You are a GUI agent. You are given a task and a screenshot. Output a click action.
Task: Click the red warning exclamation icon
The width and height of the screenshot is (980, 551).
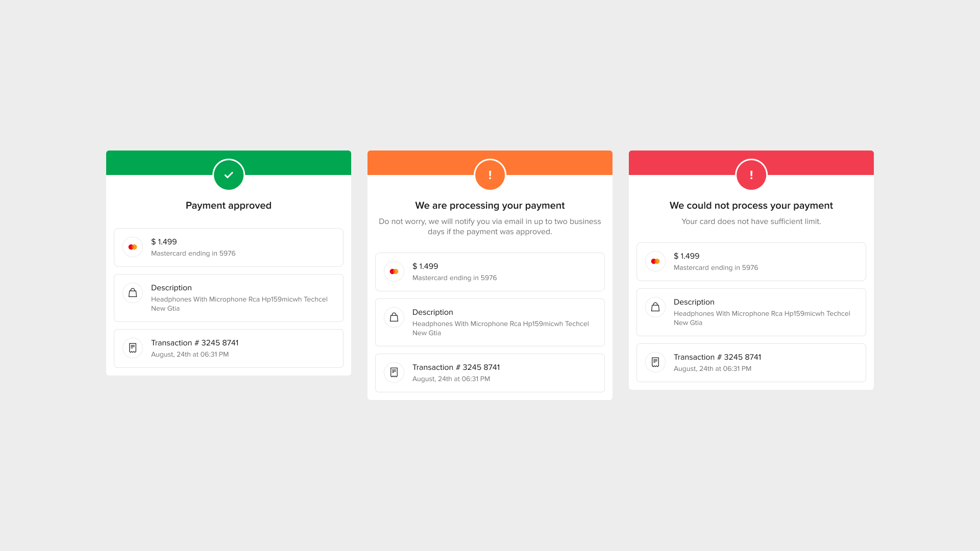click(x=751, y=175)
